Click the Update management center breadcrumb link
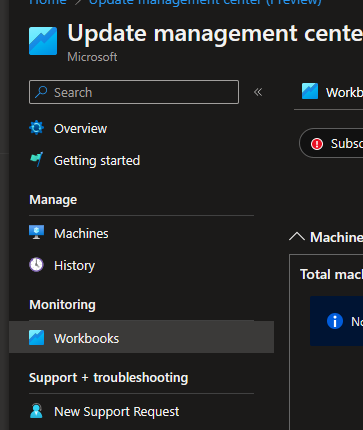363x430 pixels. click(205, 2)
